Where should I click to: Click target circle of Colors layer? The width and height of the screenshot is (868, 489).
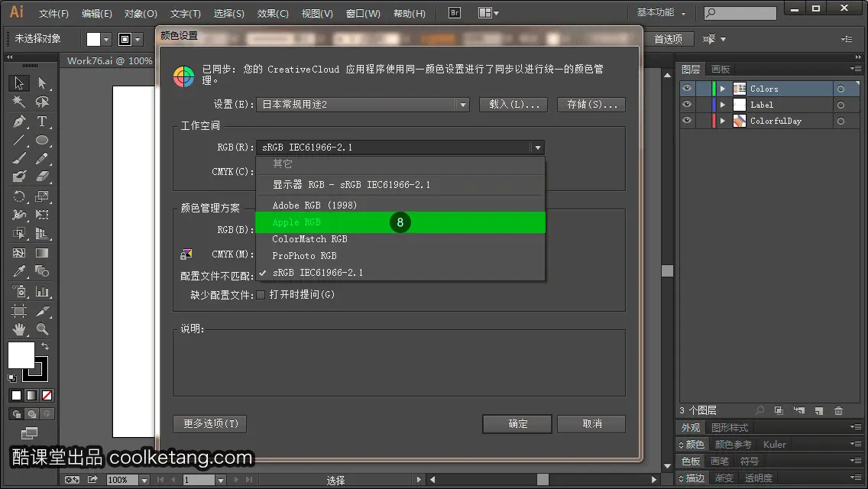(840, 89)
